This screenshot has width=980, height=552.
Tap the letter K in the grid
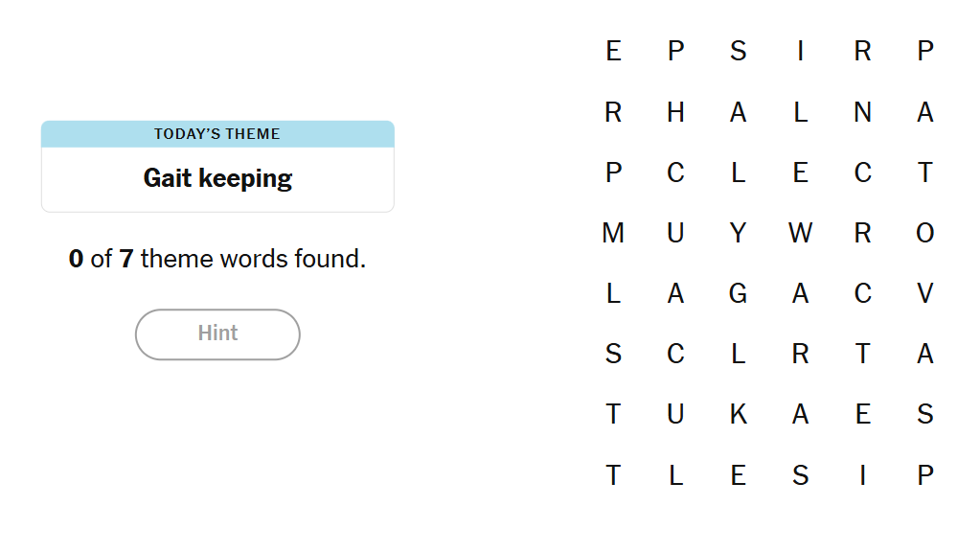pos(738,415)
